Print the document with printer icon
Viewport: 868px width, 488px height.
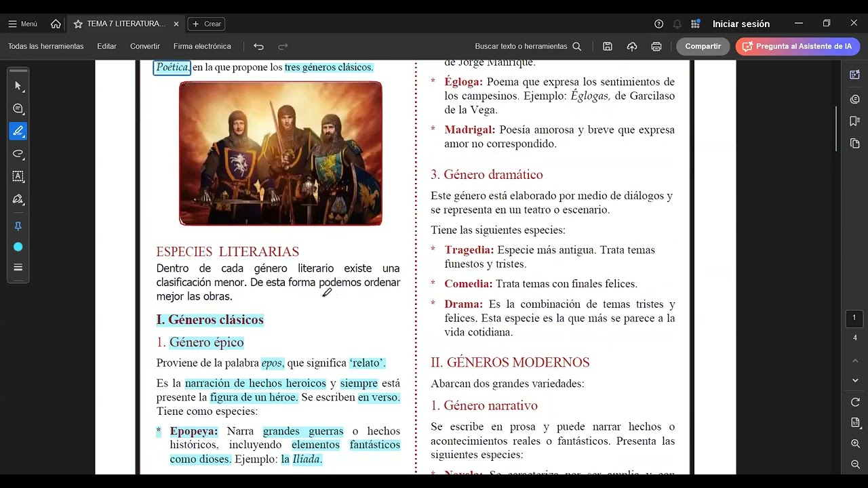pos(656,46)
